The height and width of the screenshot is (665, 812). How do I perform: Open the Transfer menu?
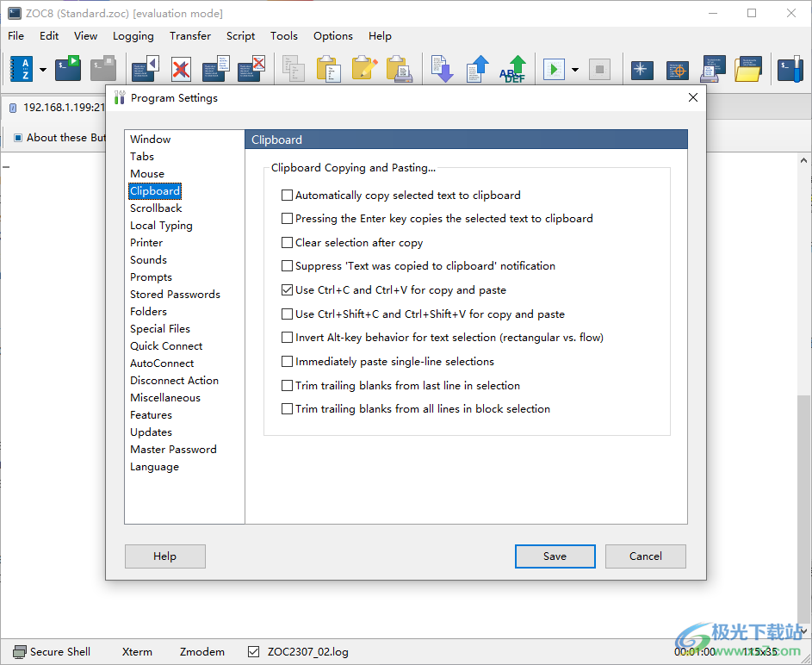click(x=189, y=36)
